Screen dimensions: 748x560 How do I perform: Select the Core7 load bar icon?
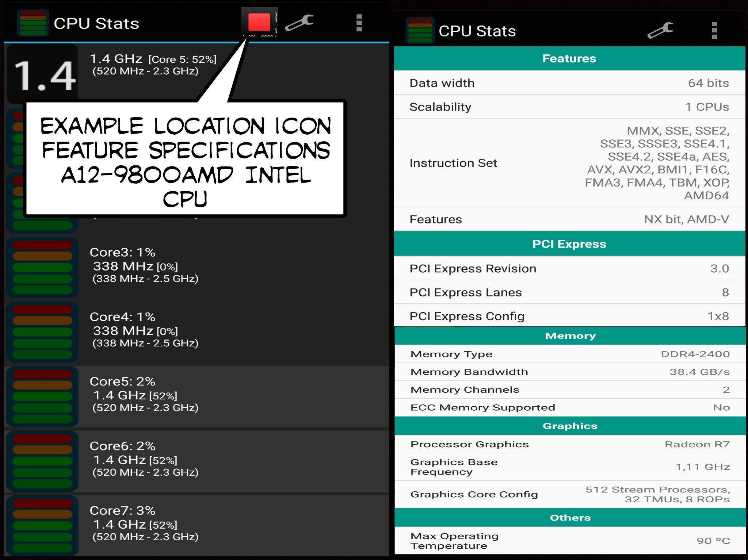pyautogui.click(x=43, y=526)
